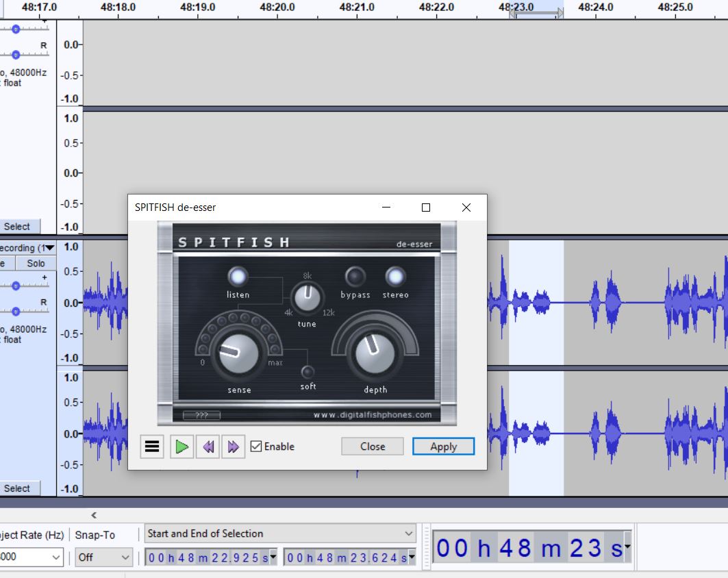Open the SPITFISH effect manage menu icon
Screen dimensions: 728x578
[x=152, y=447]
